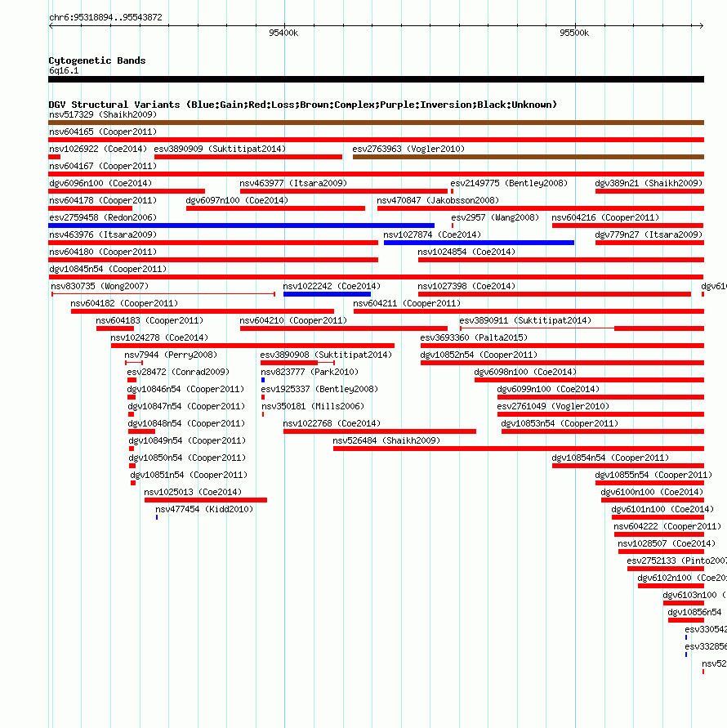
Task: Open the dgv10845n54 (Cooper2011) variant
Action: pyautogui.click(x=108, y=270)
